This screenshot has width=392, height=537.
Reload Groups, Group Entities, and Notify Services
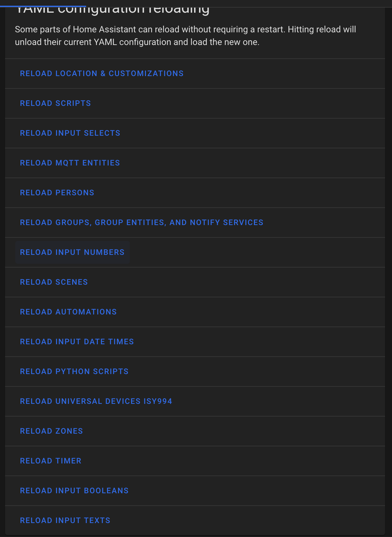click(x=142, y=222)
